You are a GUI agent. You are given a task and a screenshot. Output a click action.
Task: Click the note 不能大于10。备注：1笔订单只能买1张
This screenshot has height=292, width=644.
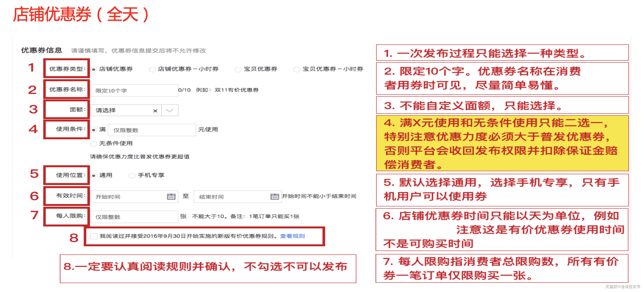tap(246, 216)
